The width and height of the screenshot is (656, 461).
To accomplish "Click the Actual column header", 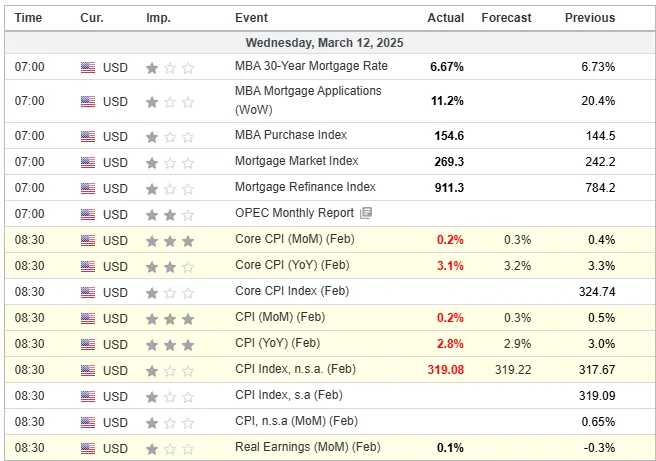I will pos(445,18).
